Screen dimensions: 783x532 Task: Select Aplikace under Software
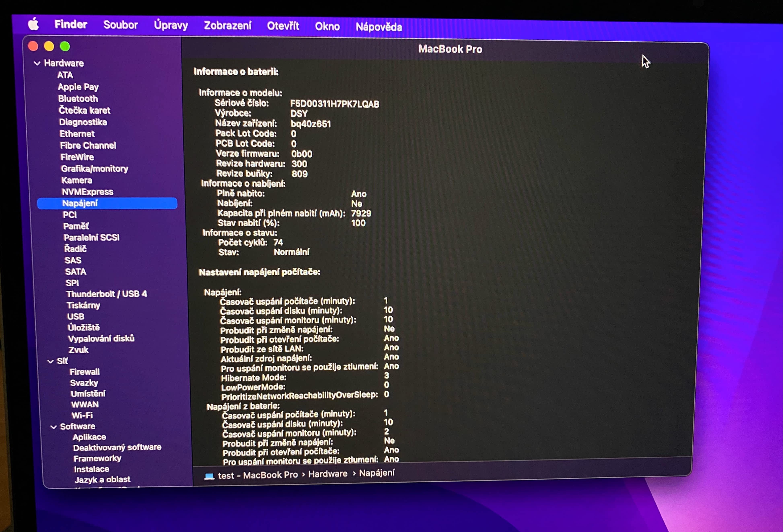(89, 437)
